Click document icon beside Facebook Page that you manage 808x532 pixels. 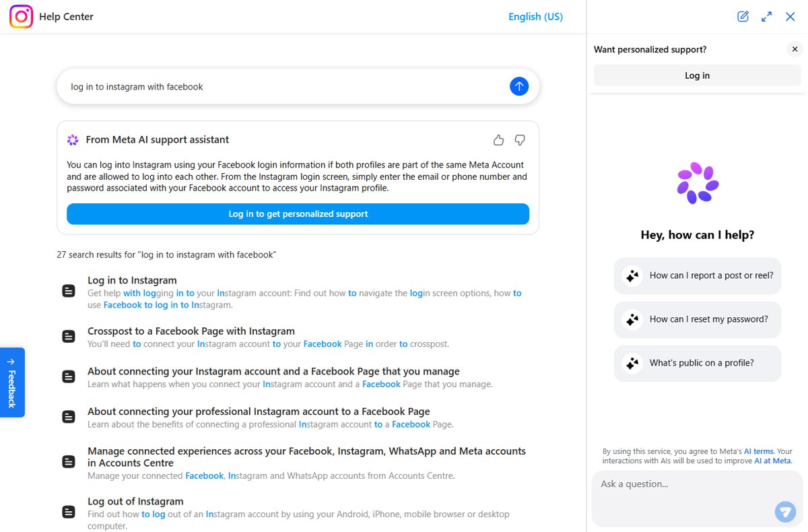coord(68,376)
